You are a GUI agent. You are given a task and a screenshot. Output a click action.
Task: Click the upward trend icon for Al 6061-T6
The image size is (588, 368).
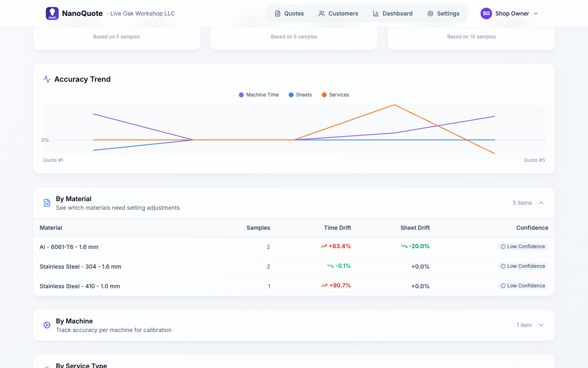[x=324, y=247]
